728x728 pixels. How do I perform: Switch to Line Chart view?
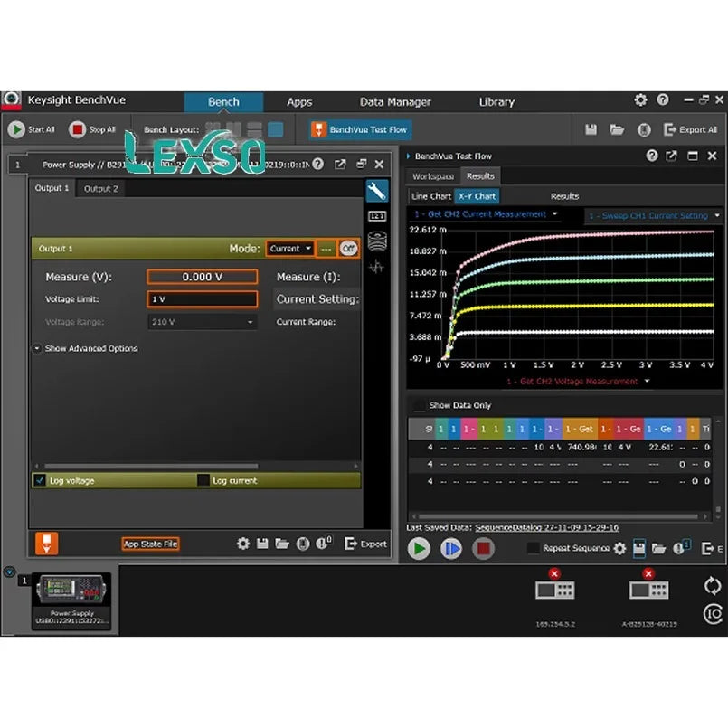(430, 196)
